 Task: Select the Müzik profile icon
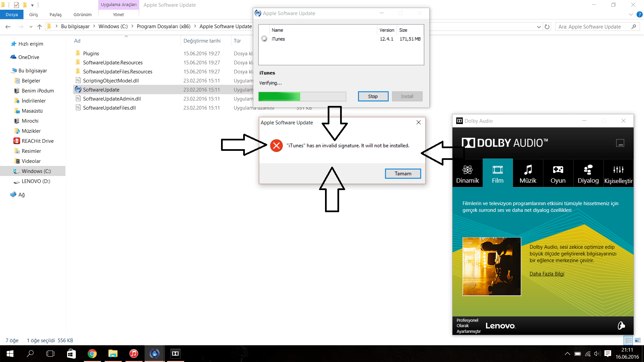528,170
